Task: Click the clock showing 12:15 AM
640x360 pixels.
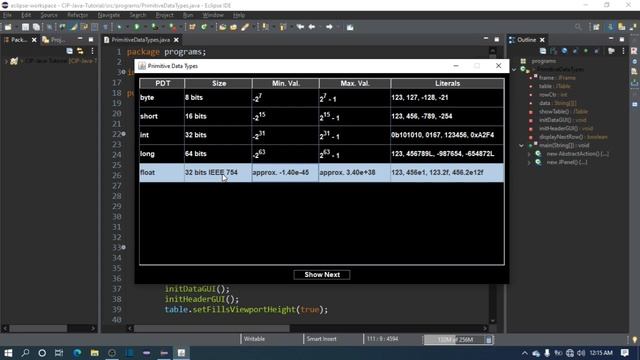Action: point(601,353)
